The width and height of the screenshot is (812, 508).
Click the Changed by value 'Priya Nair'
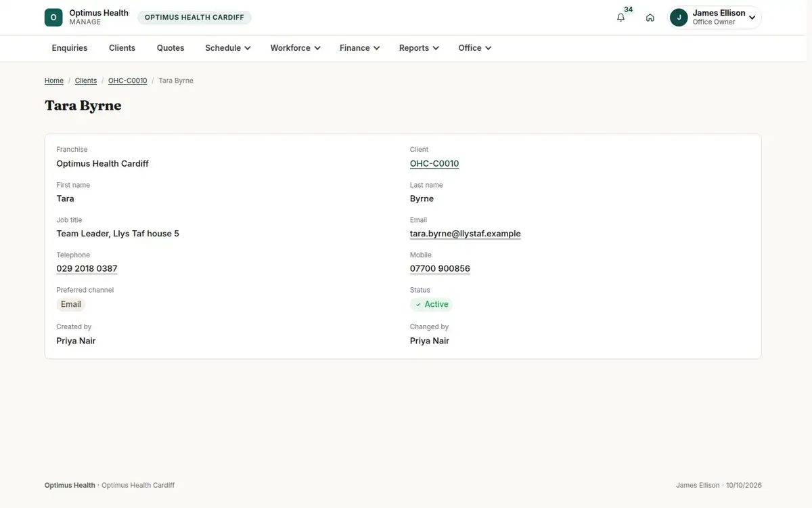point(430,341)
